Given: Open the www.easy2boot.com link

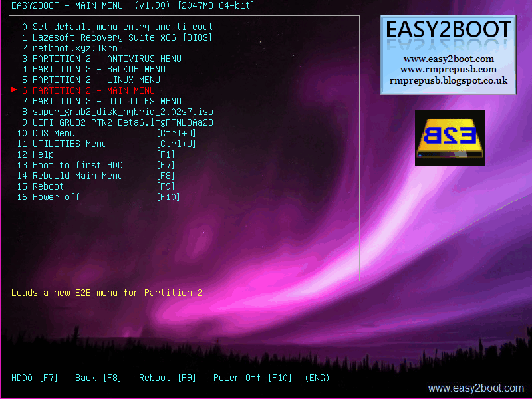Looking at the screenshot, I should click(x=476, y=388).
